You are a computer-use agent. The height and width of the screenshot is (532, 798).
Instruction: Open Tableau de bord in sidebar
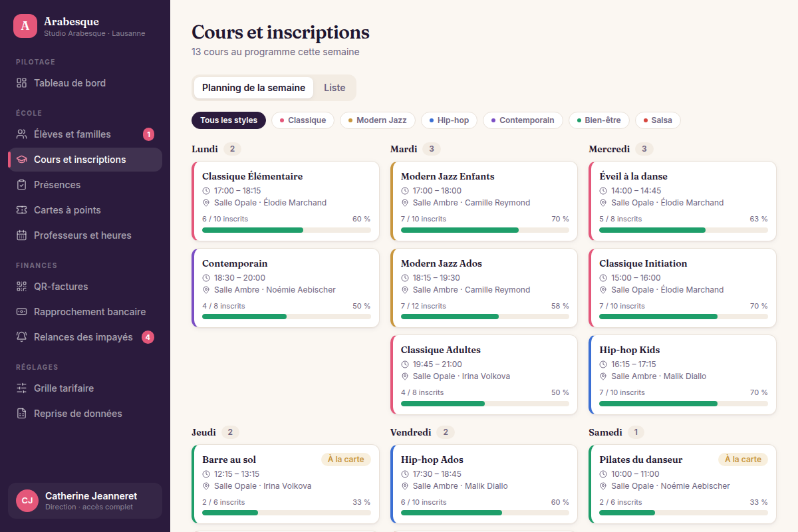(85, 83)
